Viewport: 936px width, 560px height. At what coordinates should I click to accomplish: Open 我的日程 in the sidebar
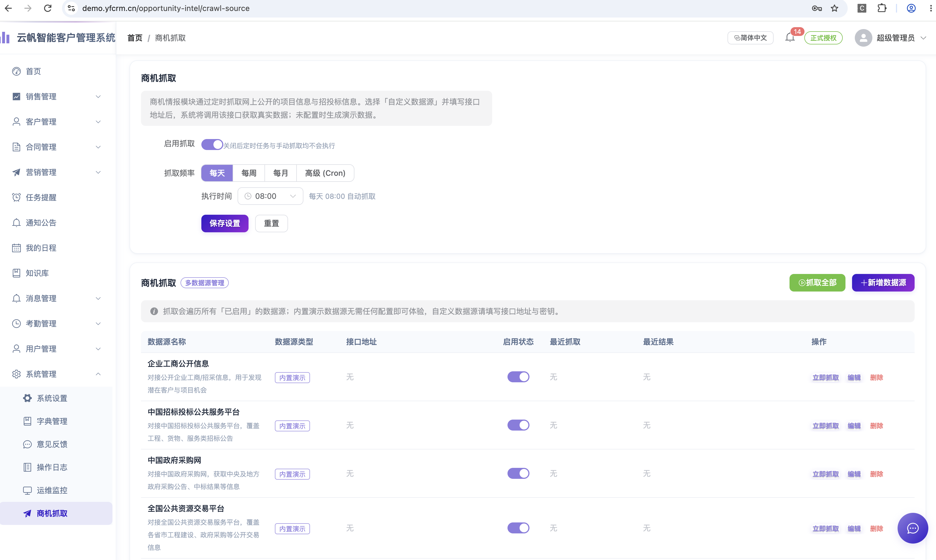click(x=57, y=248)
